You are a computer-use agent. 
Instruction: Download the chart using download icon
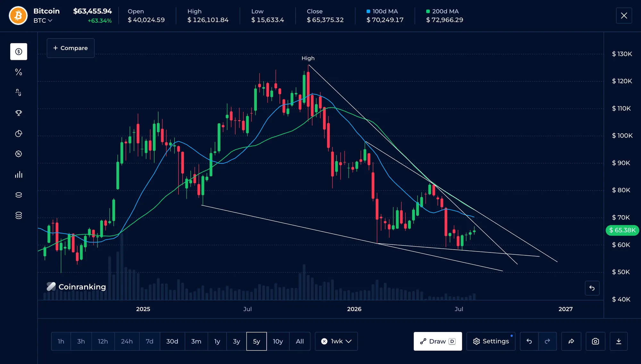pos(619,341)
